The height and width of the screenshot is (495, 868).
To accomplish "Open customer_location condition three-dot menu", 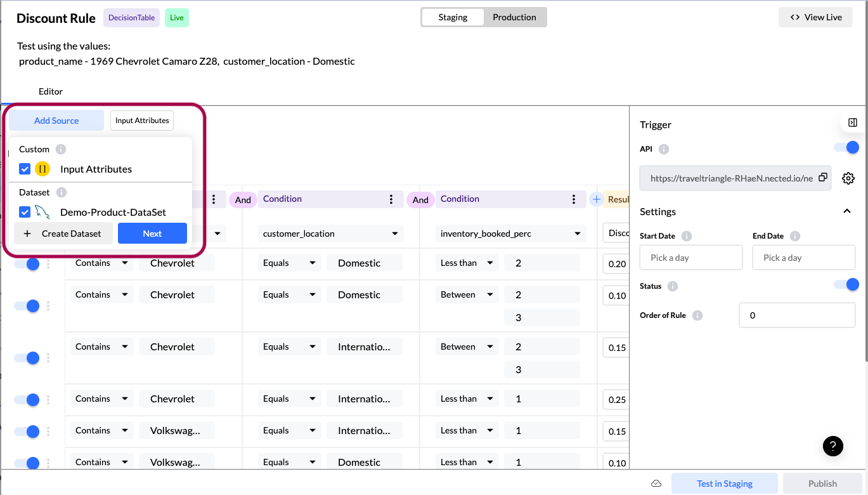I will [391, 199].
